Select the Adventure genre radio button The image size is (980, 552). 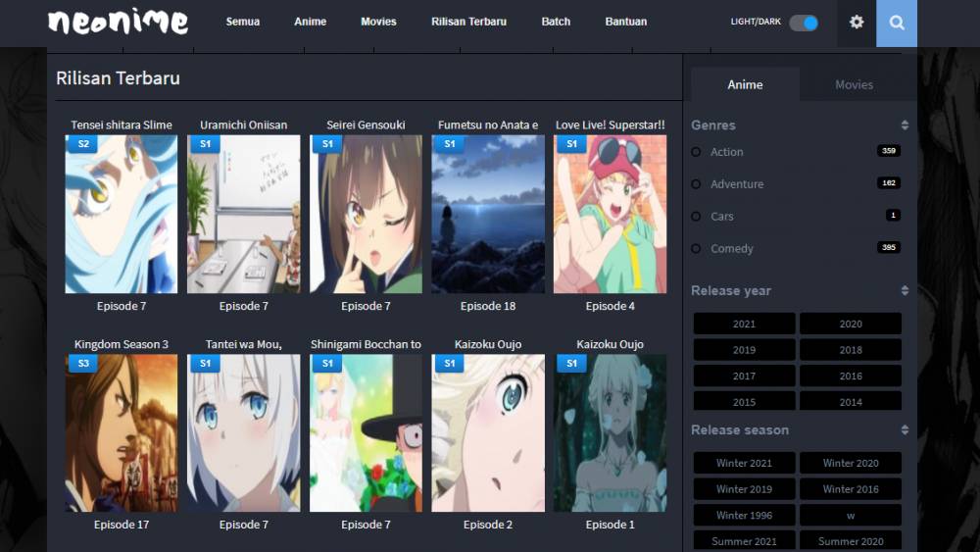tap(696, 183)
